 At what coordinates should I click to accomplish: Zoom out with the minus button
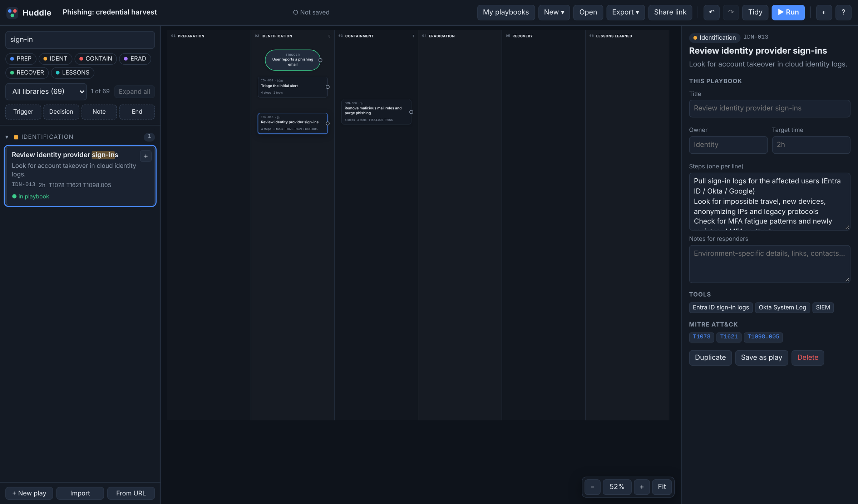click(x=592, y=487)
